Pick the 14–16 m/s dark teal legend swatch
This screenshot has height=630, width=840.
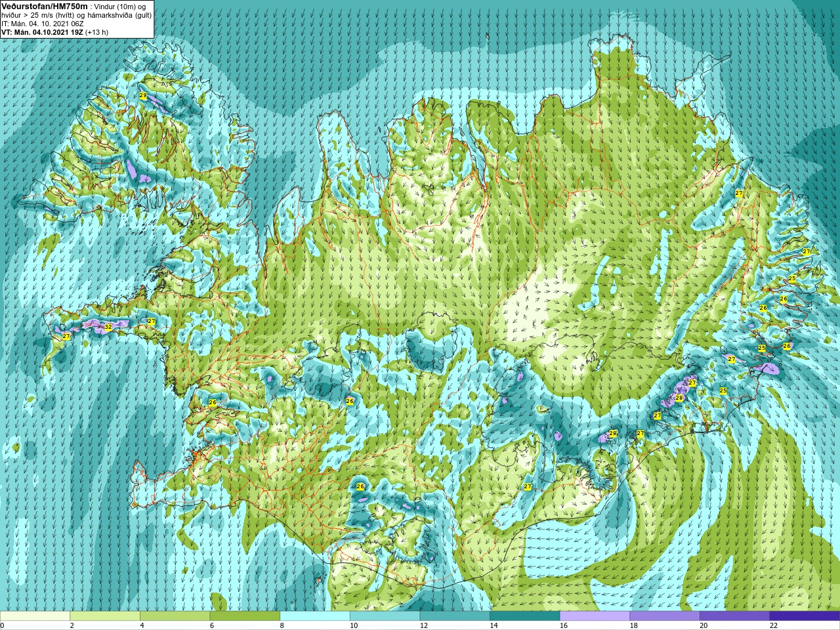[525, 616]
